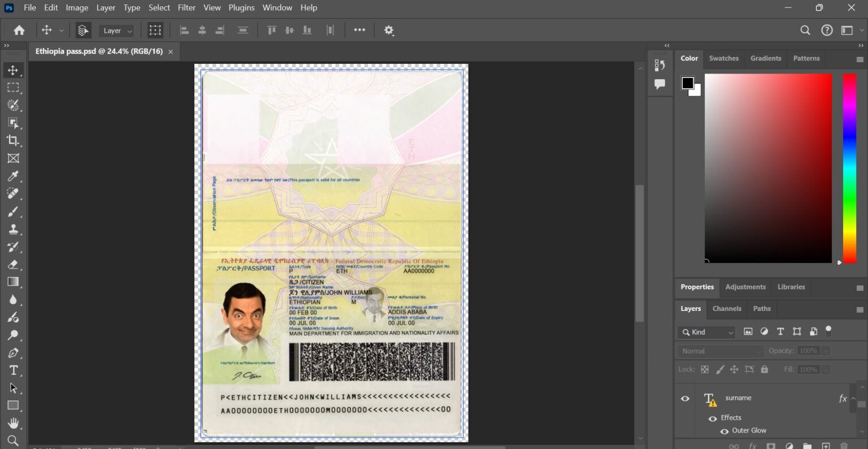This screenshot has height=449, width=868.
Task: Click align left edges icon
Action: [x=184, y=31]
